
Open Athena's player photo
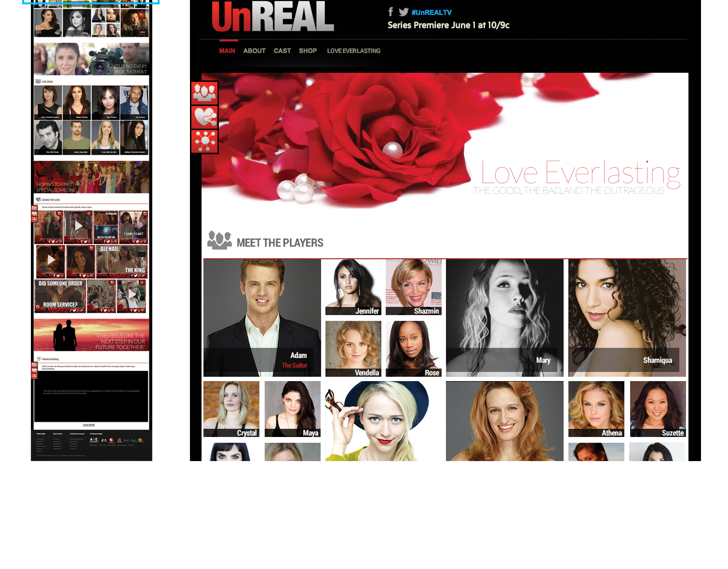596,409
